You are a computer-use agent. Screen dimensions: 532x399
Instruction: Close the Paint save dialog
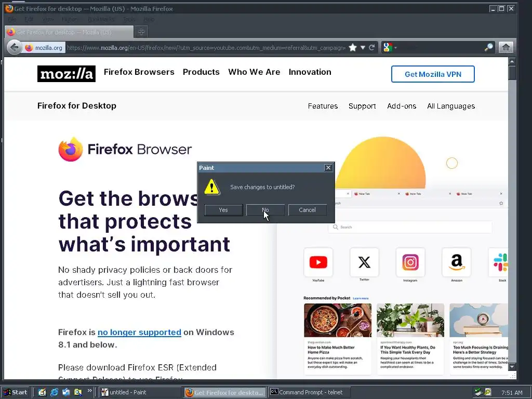328,168
